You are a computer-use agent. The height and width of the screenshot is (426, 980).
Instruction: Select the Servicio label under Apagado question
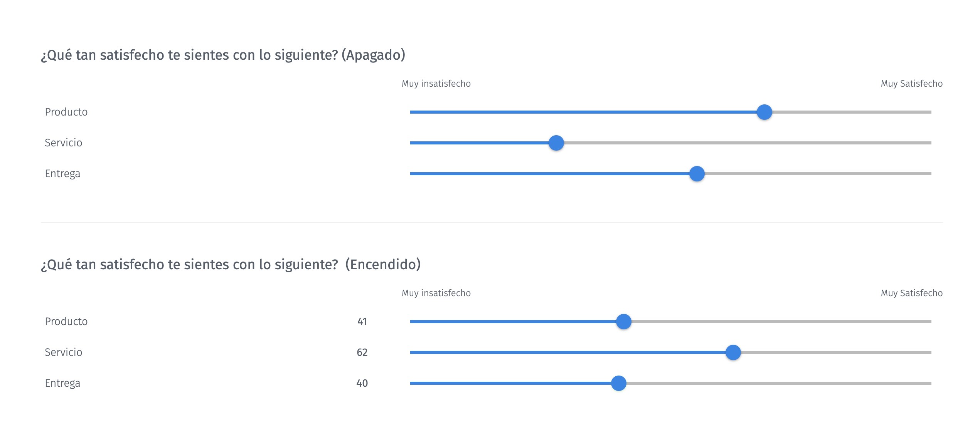coord(64,143)
